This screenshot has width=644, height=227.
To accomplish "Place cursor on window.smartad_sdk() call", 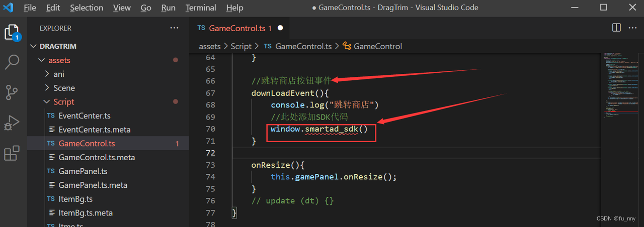I will (x=319, y=129).
